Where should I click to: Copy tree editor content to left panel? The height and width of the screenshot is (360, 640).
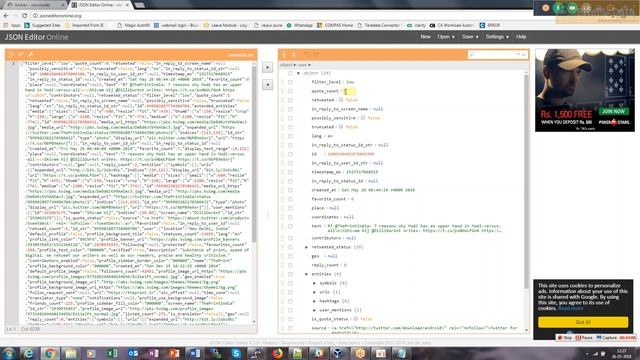pos(267,84)
